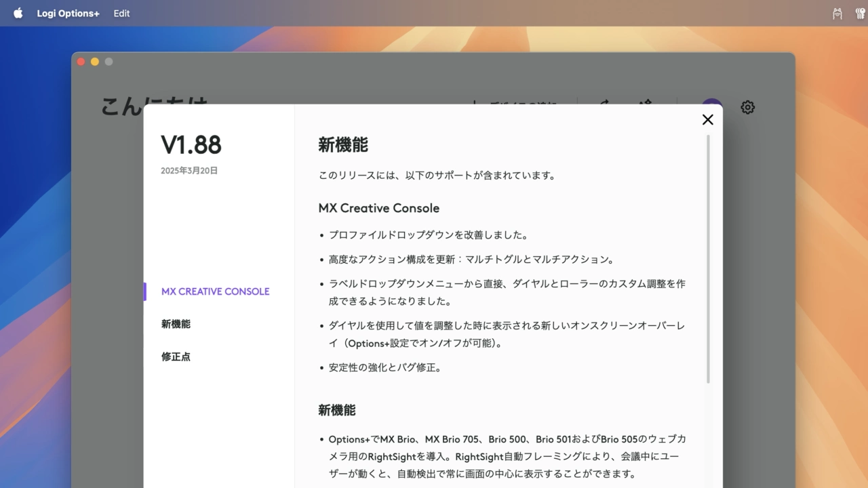Select MX CREATIVE CONSOLE in sidebar navigation

pyautogui.click(x=215, y=291)
